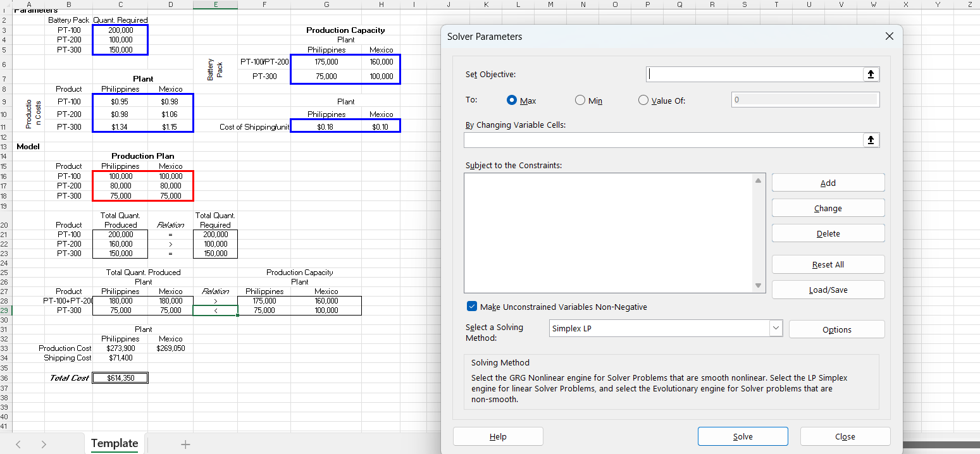Toggle Make Unconstrained Variables Non-Negative checkbox
Image resolution: width=980 pixels, height=454 pixels.
[x=472, y=307]
